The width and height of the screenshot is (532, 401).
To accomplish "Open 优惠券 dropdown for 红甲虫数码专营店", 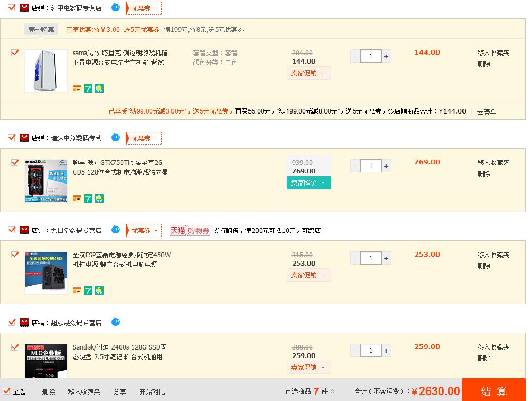I will coord(144,8).
